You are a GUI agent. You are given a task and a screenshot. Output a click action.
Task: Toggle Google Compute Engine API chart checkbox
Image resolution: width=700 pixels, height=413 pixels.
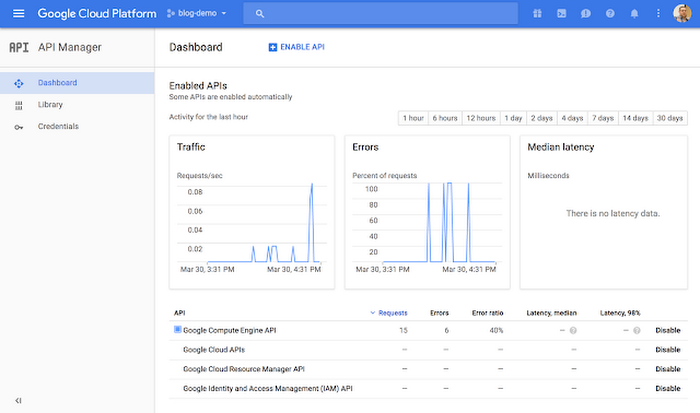(x=177, y=330)
